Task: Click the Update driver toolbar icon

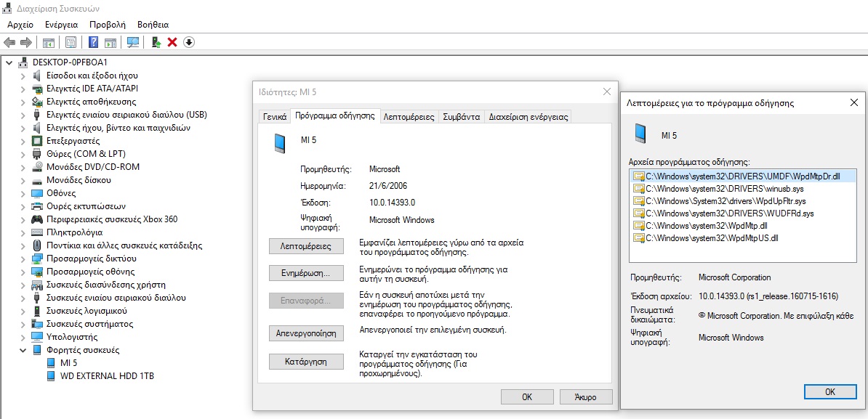Action: tap(156, 42)
